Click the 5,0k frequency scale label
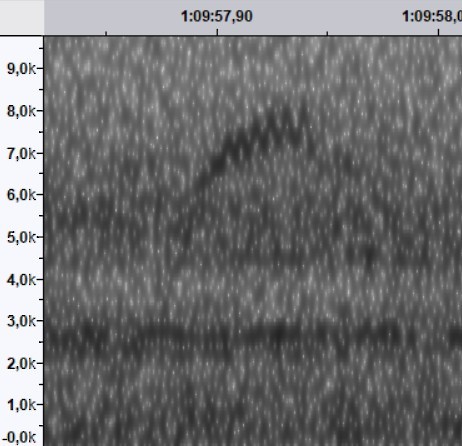Screen dimensions: 462x446 [x=21, y=237]
